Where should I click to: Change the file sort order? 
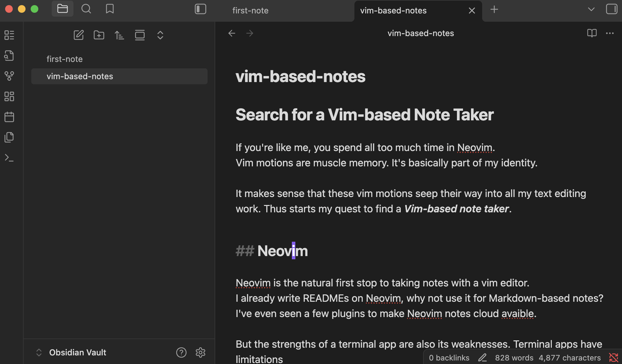pos(119,35)
